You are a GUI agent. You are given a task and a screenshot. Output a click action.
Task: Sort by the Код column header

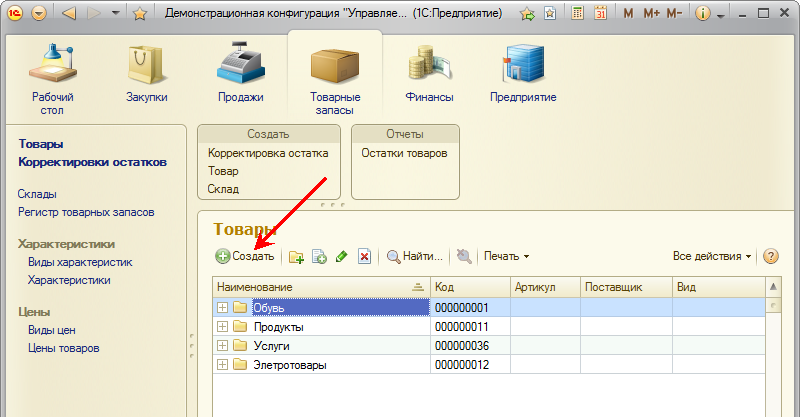[x=469, y=287]
